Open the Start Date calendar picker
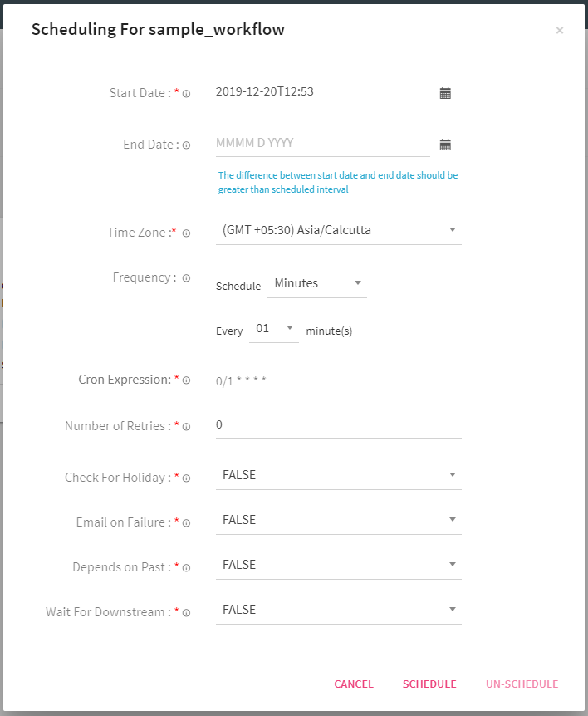This screenshot has width=588, height=716. 445,94
